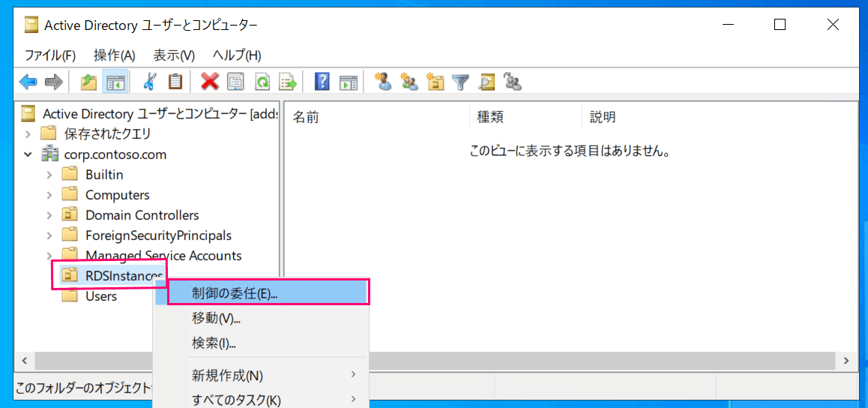Minimize the Active Directory window
The image size is (868, 408).
(727, 24)
